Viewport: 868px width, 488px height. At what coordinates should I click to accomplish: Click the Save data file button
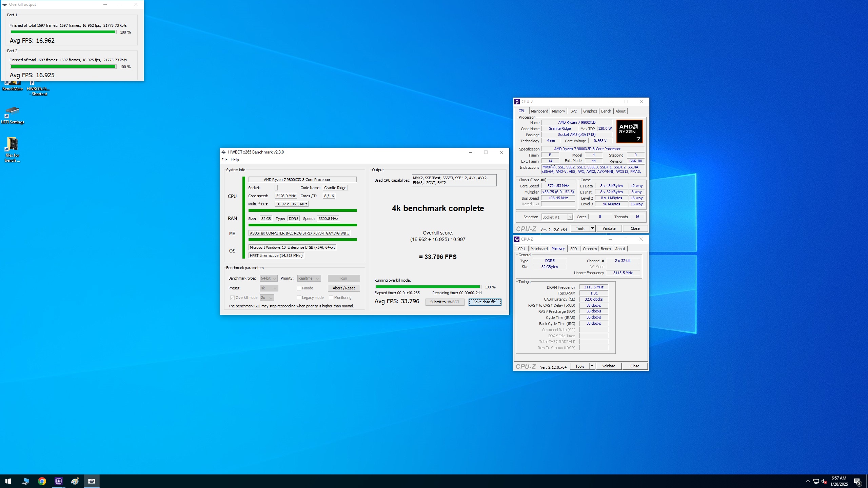485,302
